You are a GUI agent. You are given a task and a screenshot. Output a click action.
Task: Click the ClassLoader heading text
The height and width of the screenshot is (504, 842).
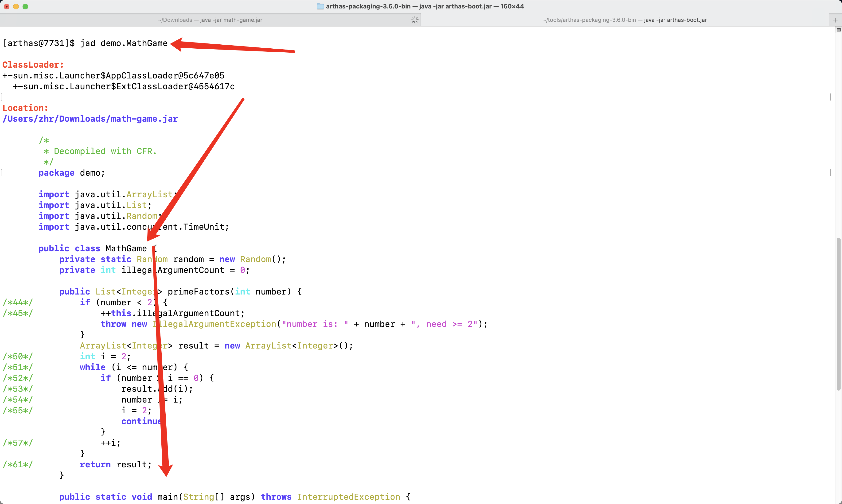[x=33, y=65]
